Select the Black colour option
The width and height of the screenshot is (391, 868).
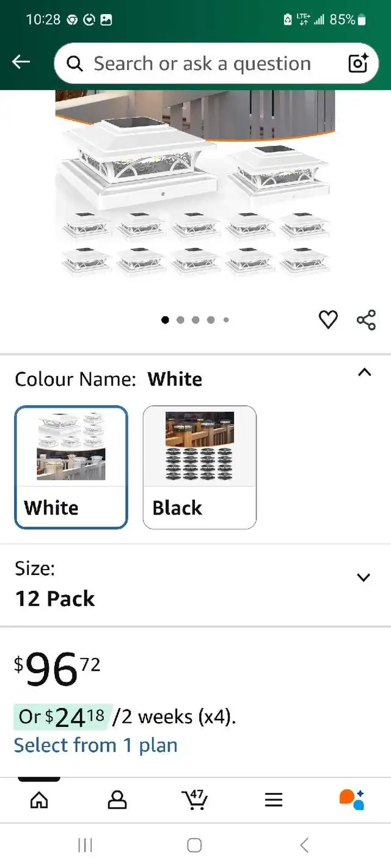(x=199, y=467)
